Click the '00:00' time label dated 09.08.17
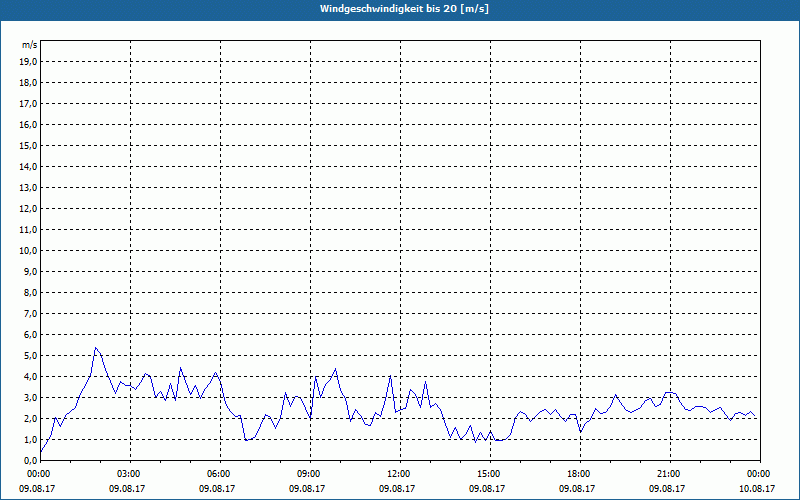The width and height of the screenshot is (800, 500). coord(37,474)
